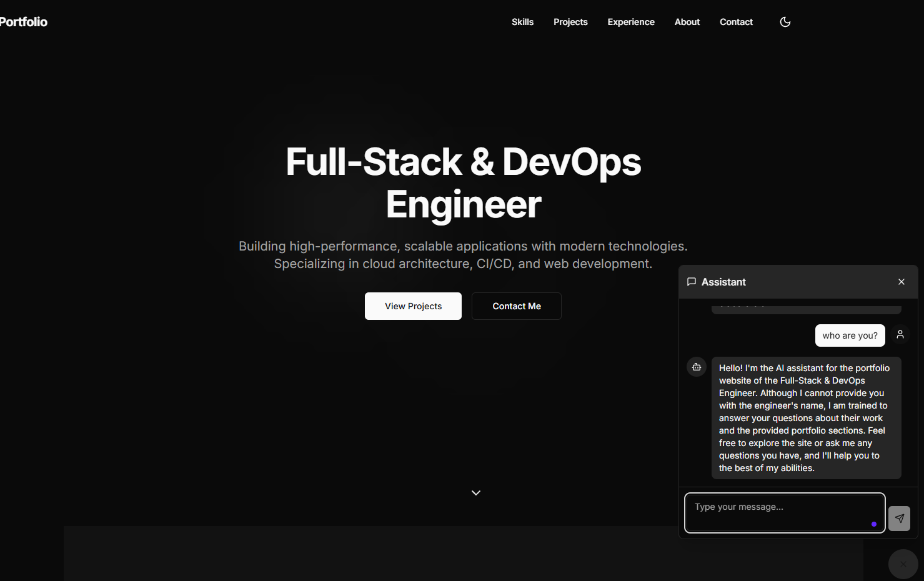
Task: Close the Assistant chat panel
Action: coord(902,281)
